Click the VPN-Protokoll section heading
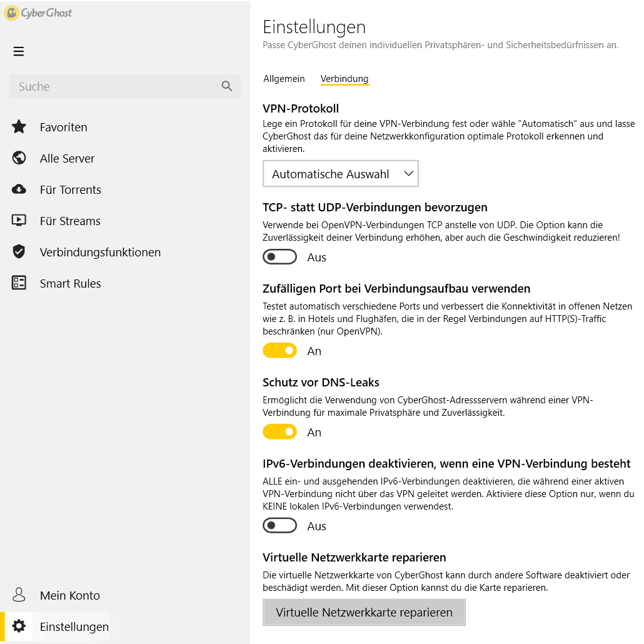644x644 pixels. [x=301, y=108]
